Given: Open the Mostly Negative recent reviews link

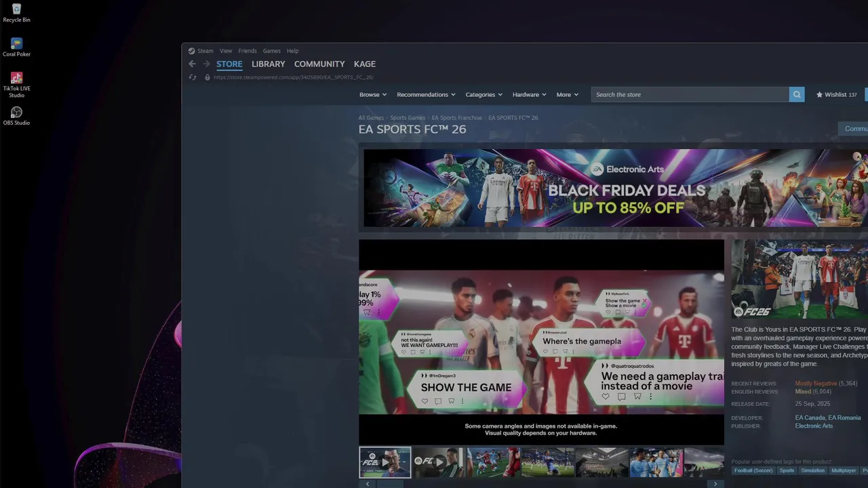Looking at the screenshot, I should coord(816,384).
